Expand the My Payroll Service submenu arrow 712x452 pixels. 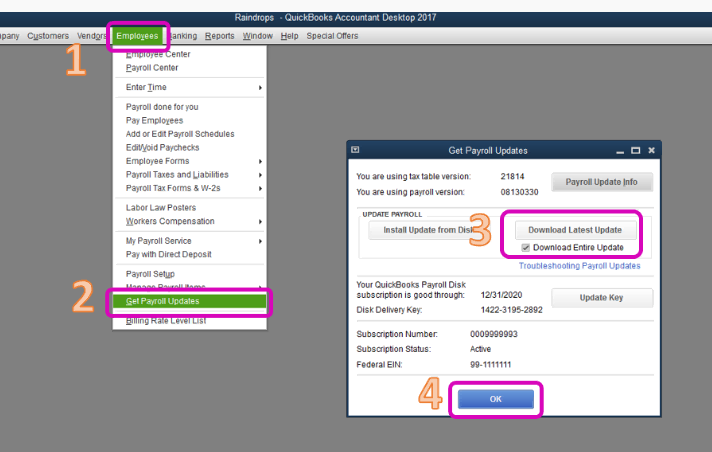pos(260,241)
